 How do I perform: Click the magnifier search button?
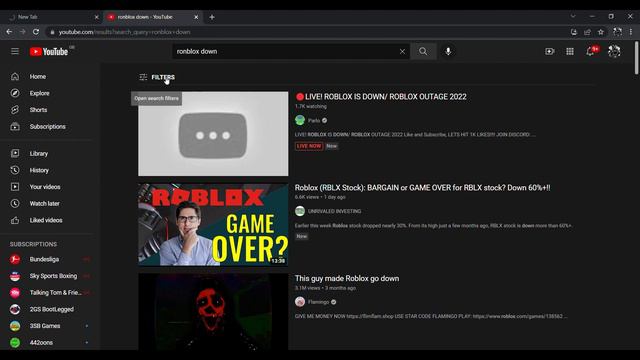[423, 51]
